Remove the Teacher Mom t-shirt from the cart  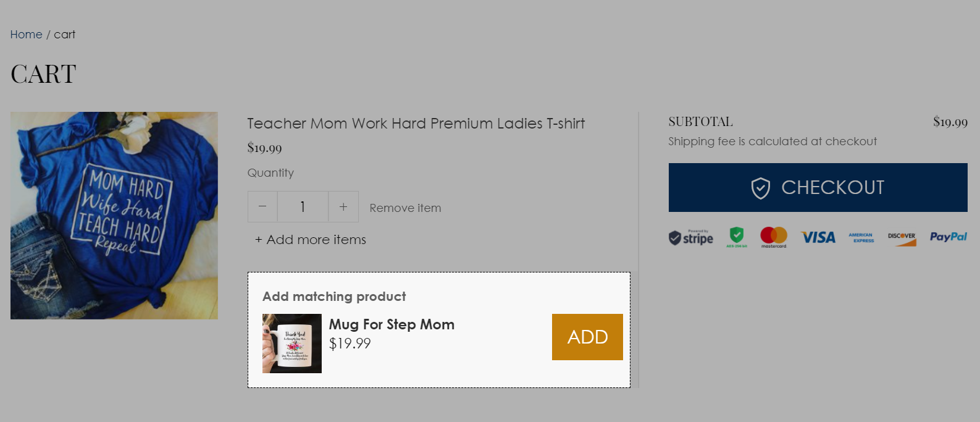405,208
